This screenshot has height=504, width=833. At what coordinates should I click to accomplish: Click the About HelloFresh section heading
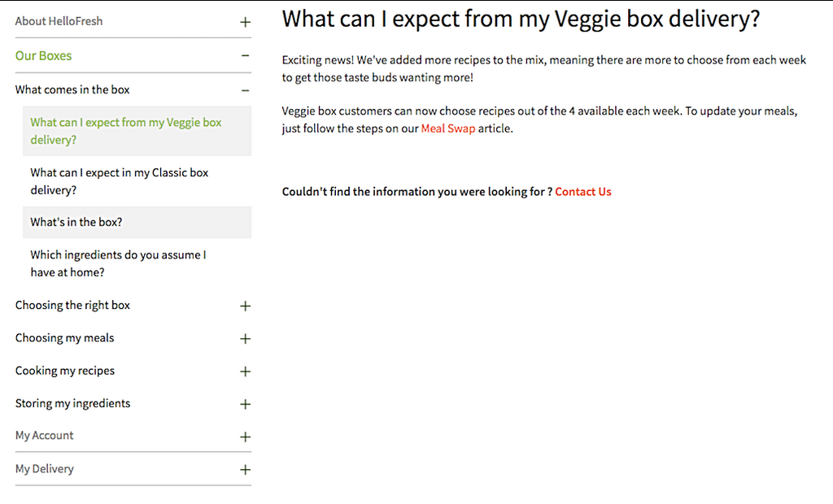click(59, 21)
